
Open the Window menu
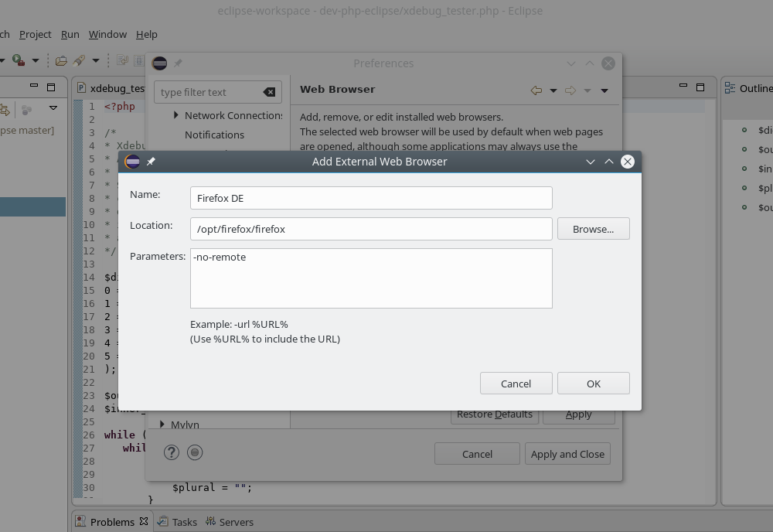(x=107, y=35)
